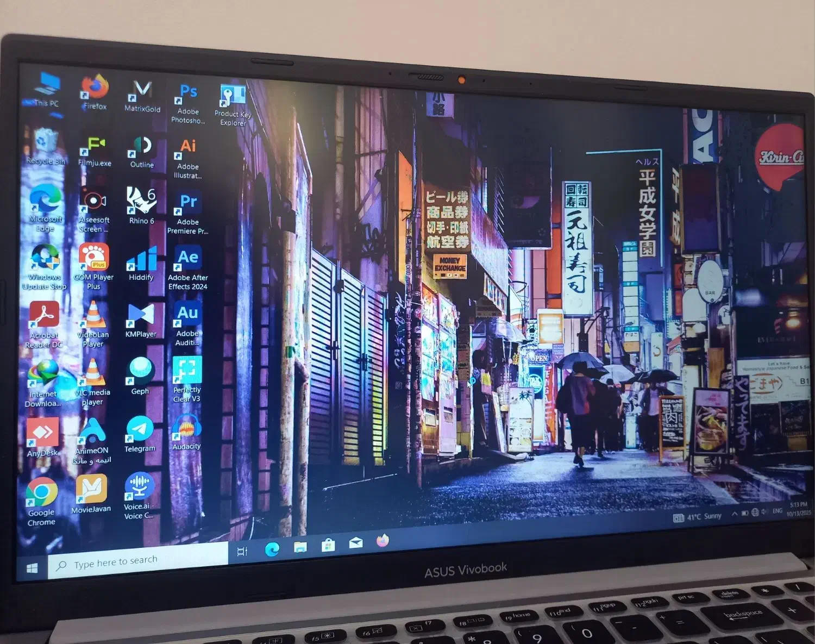Open the volume control in the tray
Viewport: 815px width, 644px height.
point(765,511)
